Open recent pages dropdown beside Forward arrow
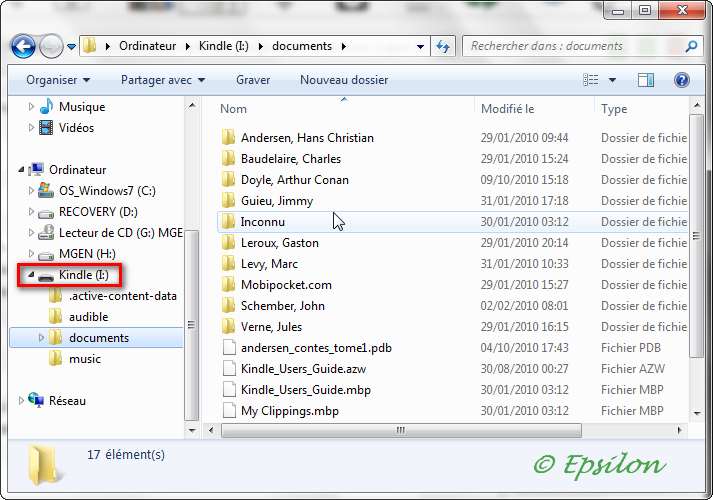713x500 pixels. coord(71,46)
